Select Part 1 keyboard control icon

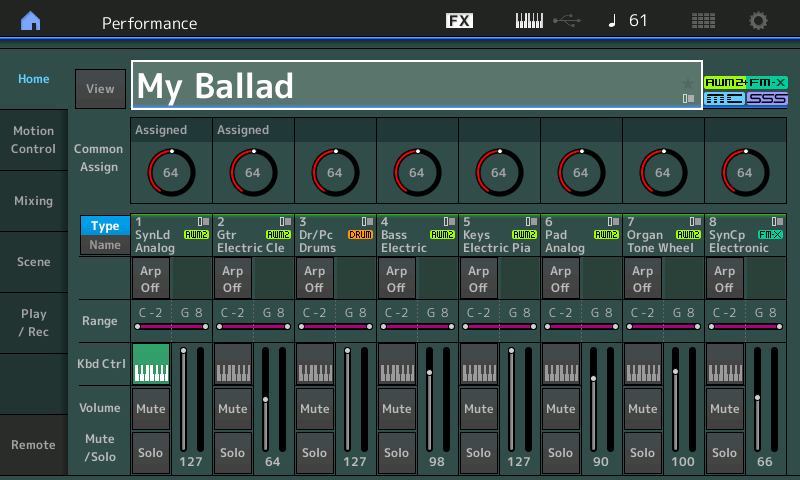tap(151, 364)
